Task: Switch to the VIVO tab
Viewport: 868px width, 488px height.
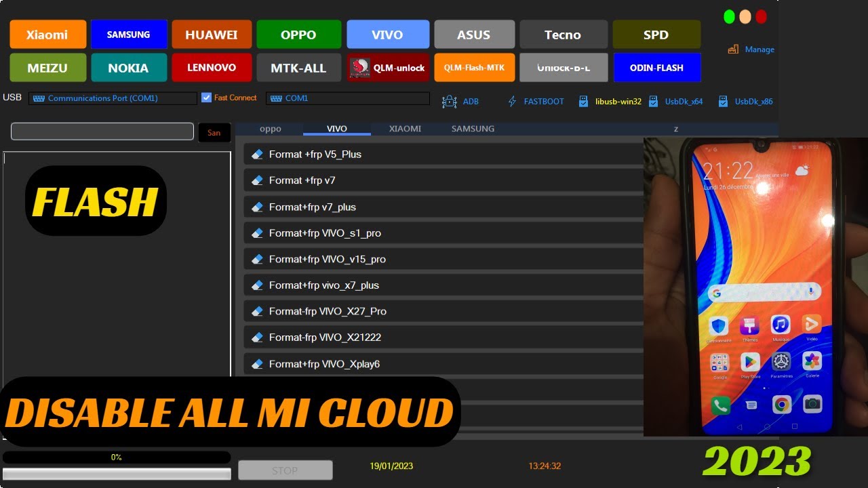Action: [337, 129]
